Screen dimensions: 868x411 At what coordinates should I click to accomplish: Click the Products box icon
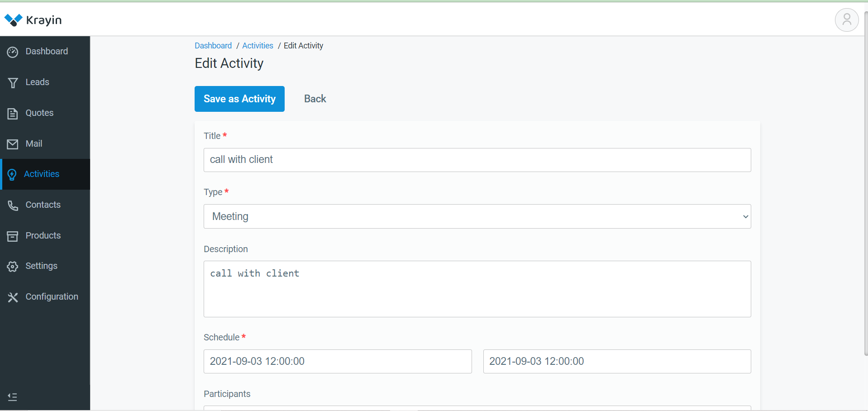click(x=13, y=236)
